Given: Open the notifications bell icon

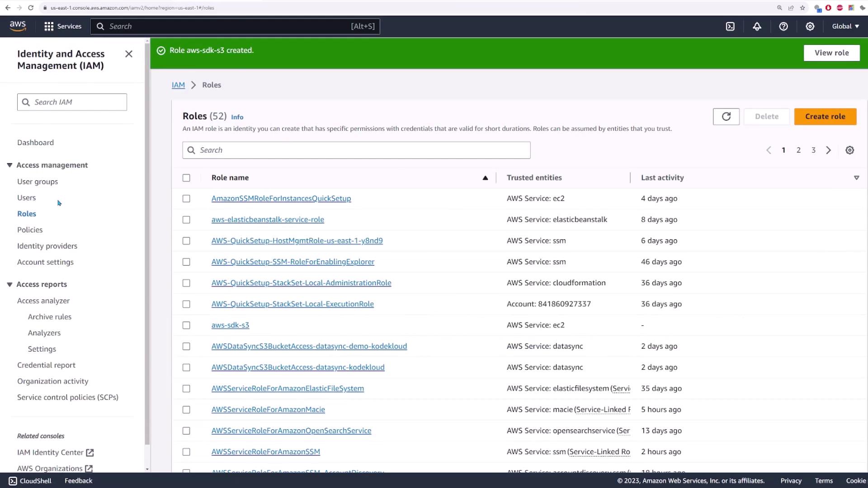Looking at the screenshot, I should (757, 26).
